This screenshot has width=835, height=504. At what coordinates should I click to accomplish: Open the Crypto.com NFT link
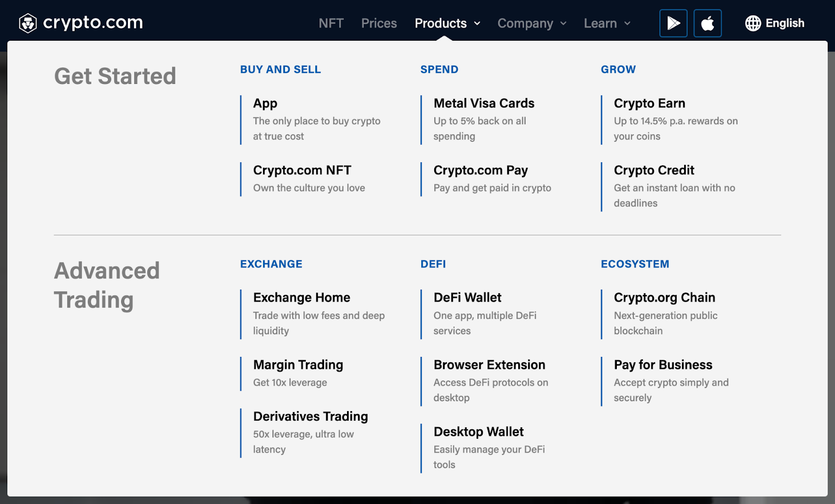pos(302,170)
